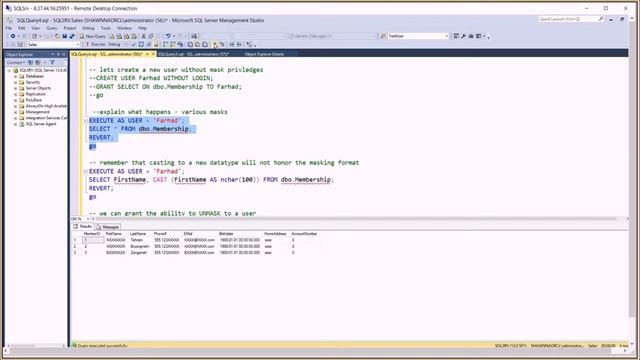
Task: Open the View menu
Action: tap(36, 28)
